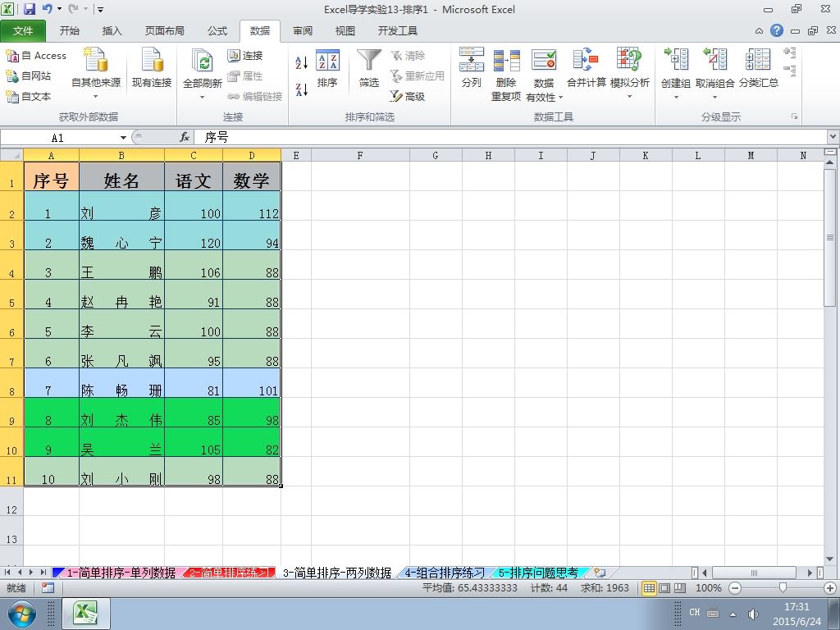
Task: Open sheet 1-简单排序-单列数据
Action: [x=121, y=573]
